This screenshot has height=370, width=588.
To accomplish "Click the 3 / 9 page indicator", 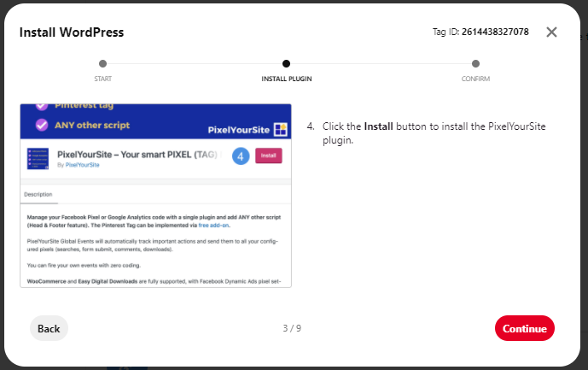I will tap(292, 328).
